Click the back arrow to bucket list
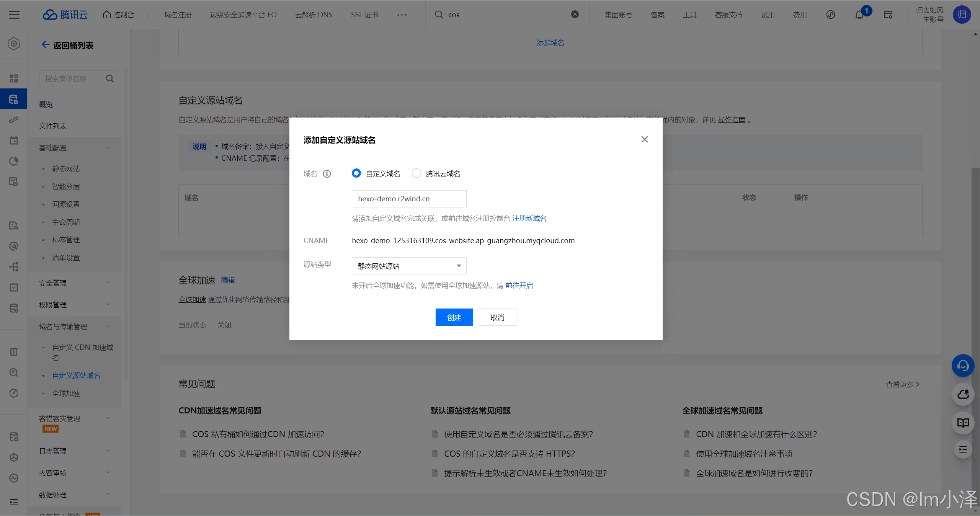 pos(45,45)
